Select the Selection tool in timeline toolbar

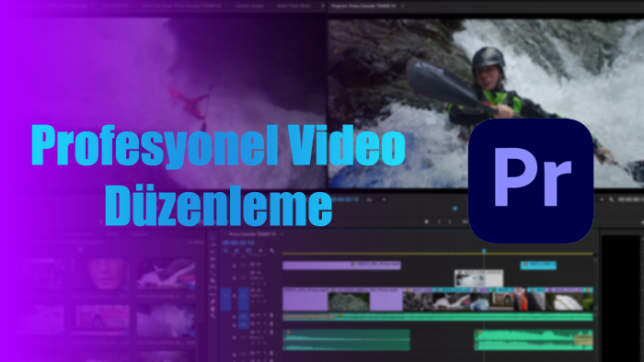click(213, 238)
